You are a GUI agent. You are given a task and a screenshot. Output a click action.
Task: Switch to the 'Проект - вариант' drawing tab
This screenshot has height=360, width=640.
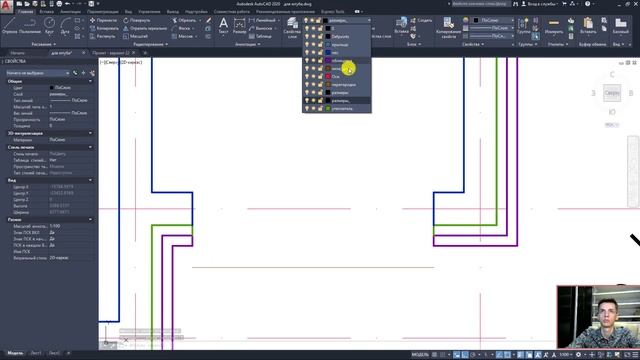(x=111, y=53)
